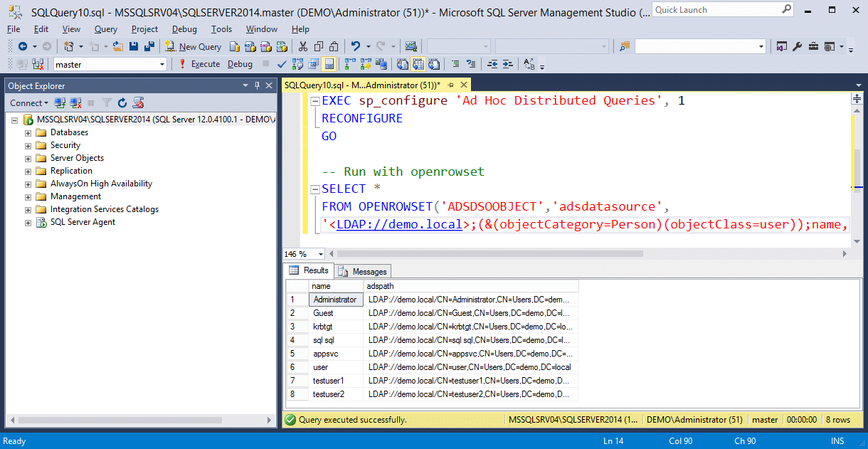Click Refresh icon in Object Explorer

coord(122,103)
